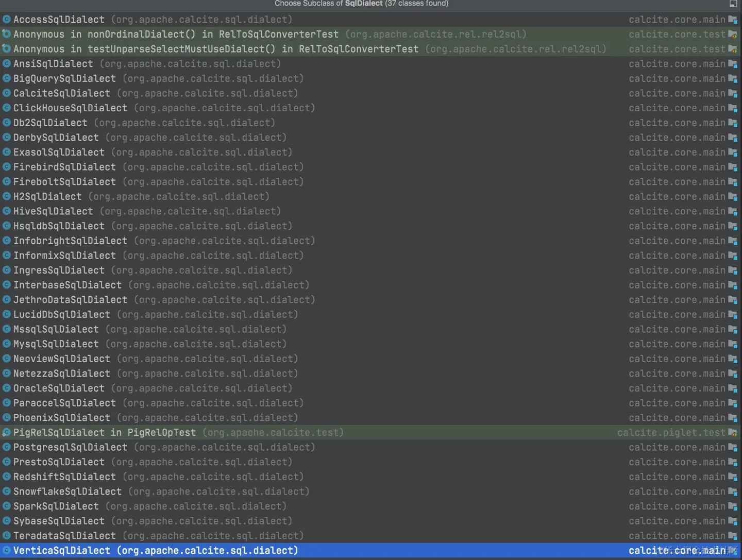Choose PostgresqlSqlDialect subclass
Viewport: 742px width, 560px height.
click(370, 448)
